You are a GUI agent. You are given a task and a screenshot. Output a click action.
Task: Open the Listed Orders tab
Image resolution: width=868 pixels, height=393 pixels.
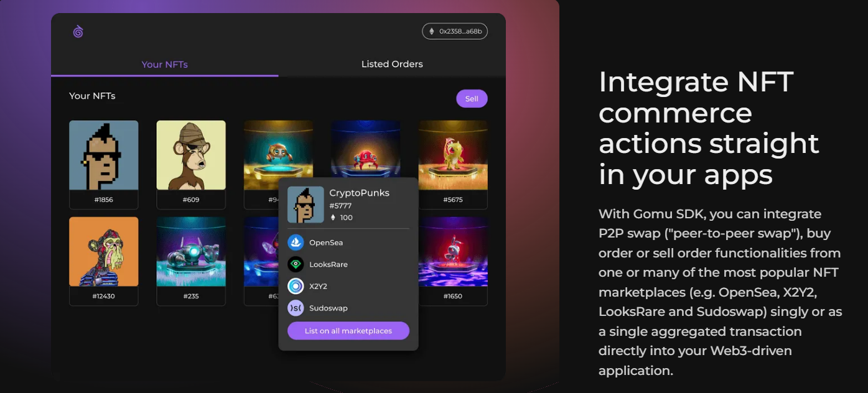pos(391,64)
